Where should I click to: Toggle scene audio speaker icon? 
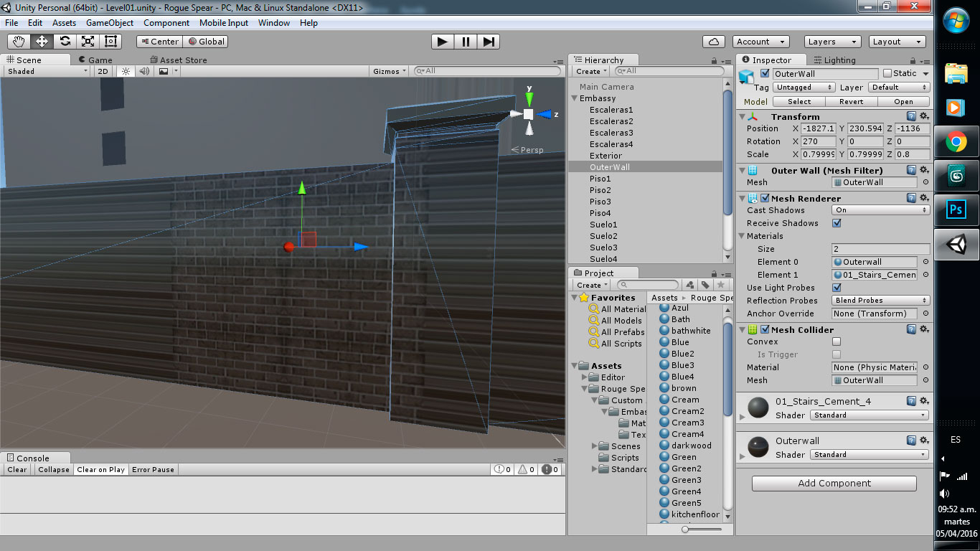(144, 71)
